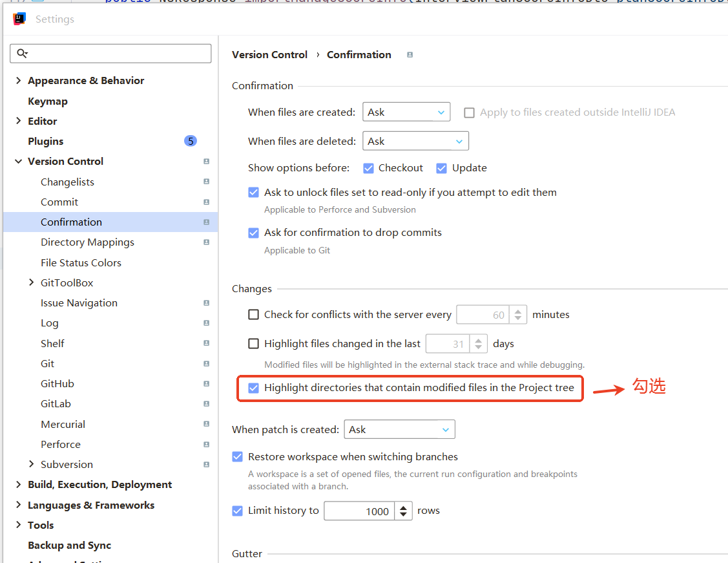Click the conflict check minutes field
This screenshot has height=563, width=728.
click(483, 315)
